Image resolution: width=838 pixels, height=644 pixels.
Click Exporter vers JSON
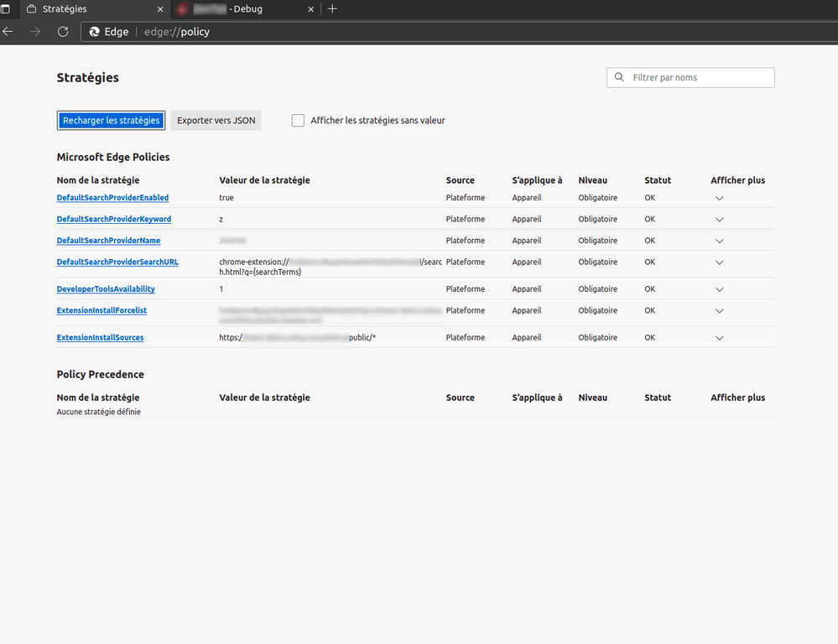pos(216,120)
